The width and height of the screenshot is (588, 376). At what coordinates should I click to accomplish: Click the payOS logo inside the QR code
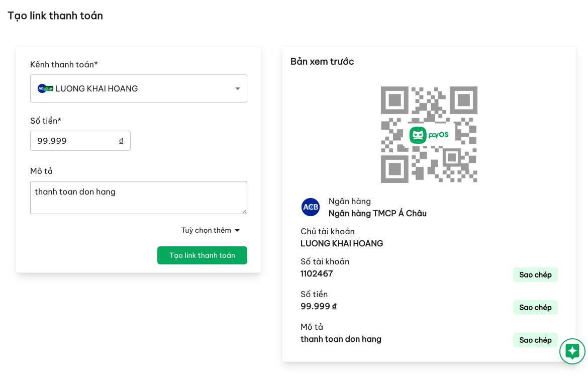pos(429,135)
